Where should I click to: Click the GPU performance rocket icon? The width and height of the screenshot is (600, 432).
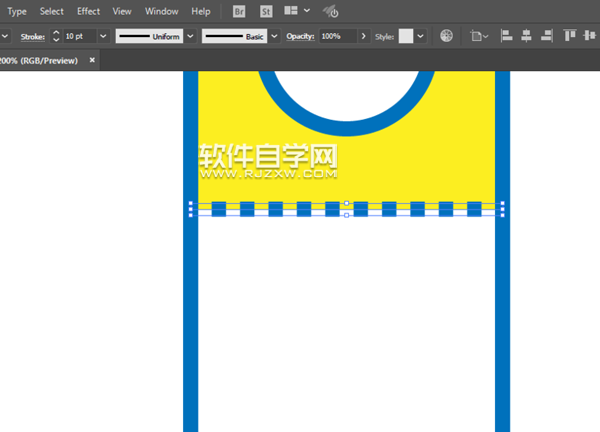click(331, 12)
